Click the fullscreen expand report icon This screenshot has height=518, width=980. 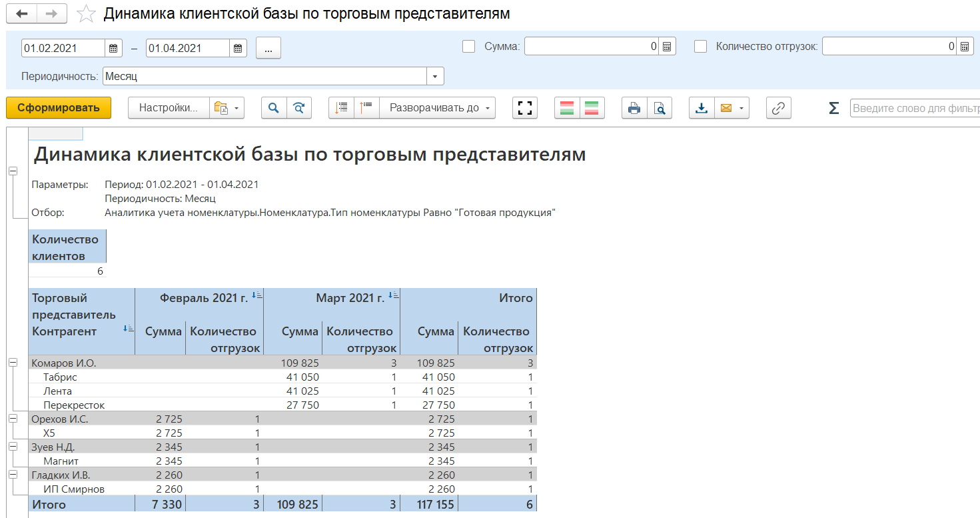tap(525, 108)
